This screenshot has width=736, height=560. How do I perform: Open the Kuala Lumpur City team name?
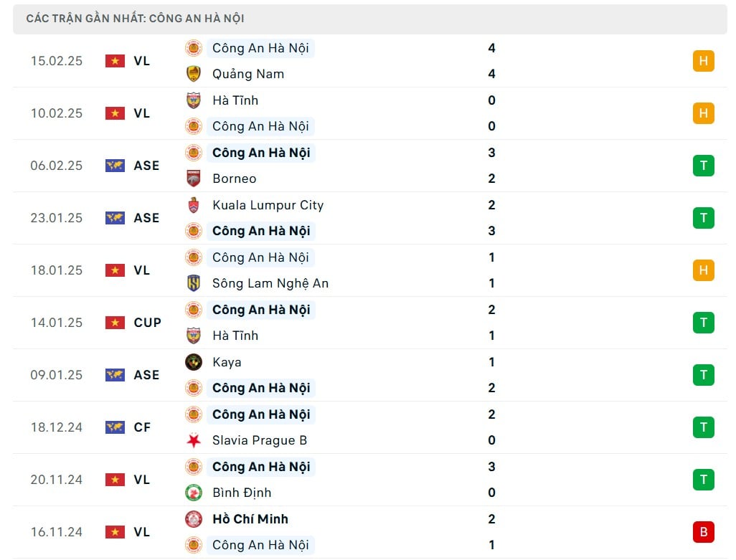[x=268, y=205]
